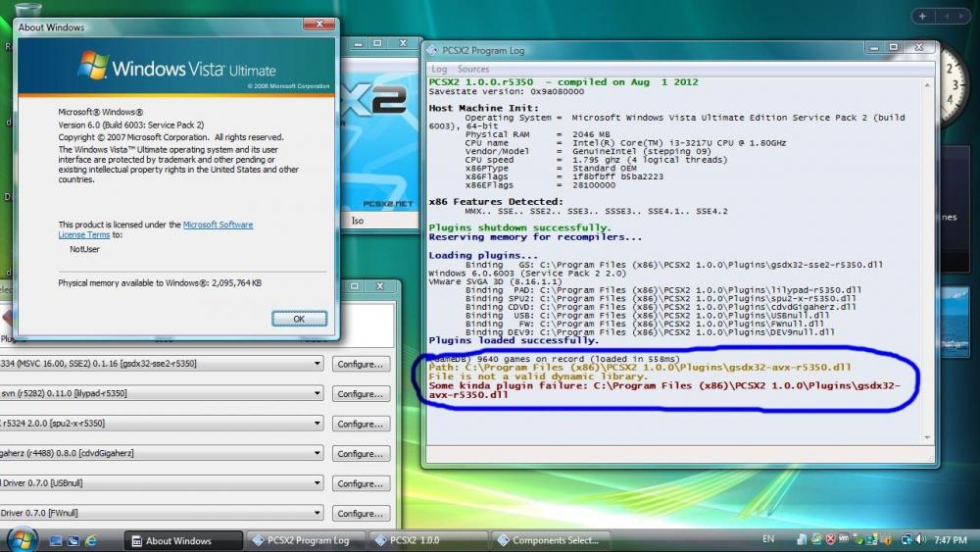Click Configure for the lilypad plugin
The height and width of the screenshot is (552, 980).
click(x=361, y=394)
